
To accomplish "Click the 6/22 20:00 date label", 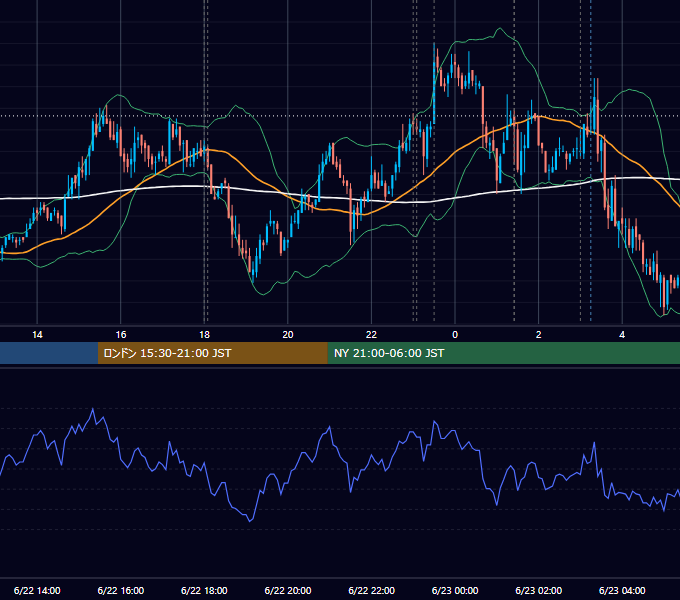I will click(288, 590).
